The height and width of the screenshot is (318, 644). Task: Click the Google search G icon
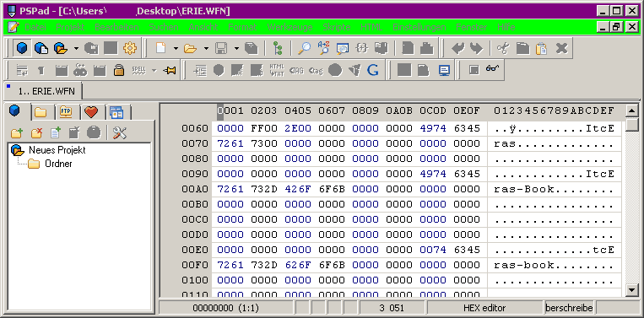pos(372,71)
